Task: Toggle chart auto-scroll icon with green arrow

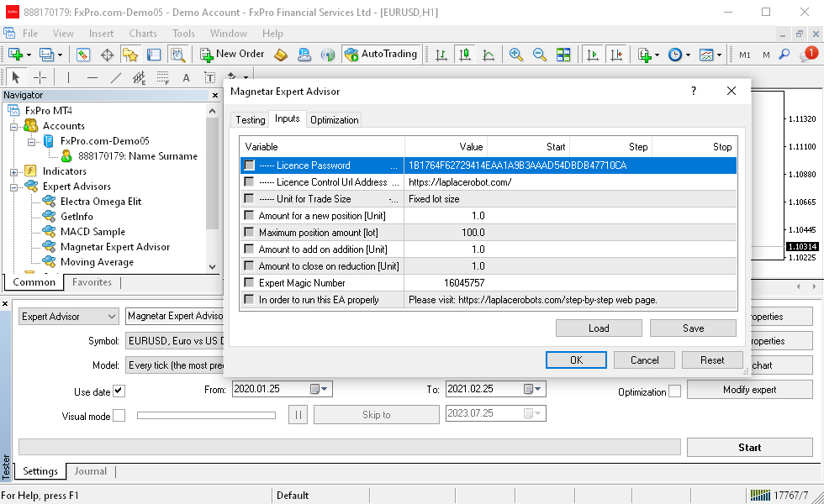Action: (x=592, y=54)
